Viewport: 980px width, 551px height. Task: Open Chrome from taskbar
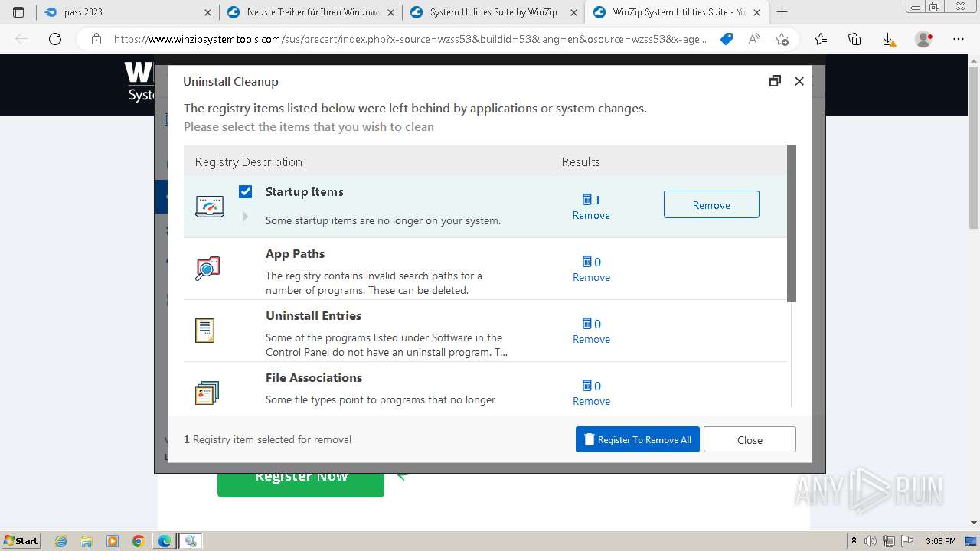click(138, 541)
